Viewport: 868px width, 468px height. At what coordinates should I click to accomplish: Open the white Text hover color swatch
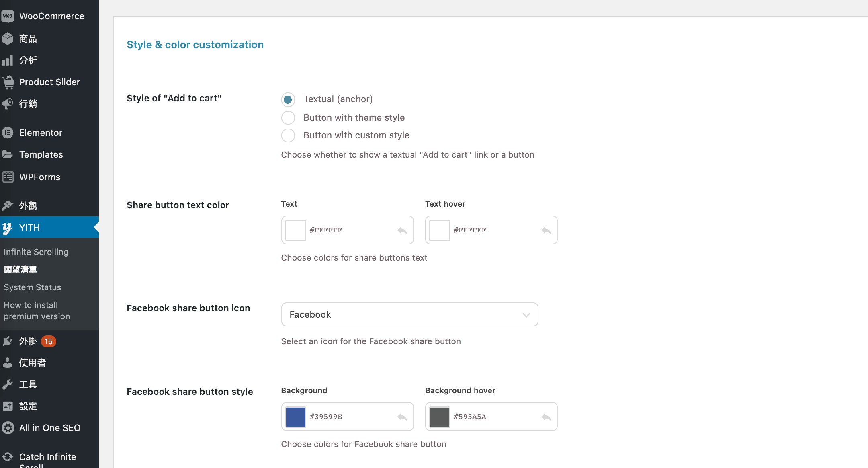point(440,230)
